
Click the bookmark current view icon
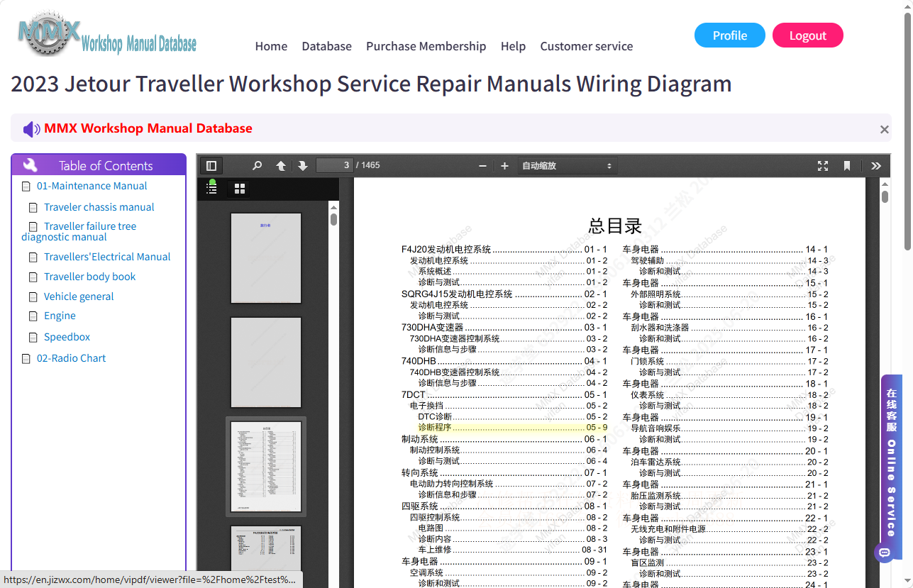tap(847, 166)
